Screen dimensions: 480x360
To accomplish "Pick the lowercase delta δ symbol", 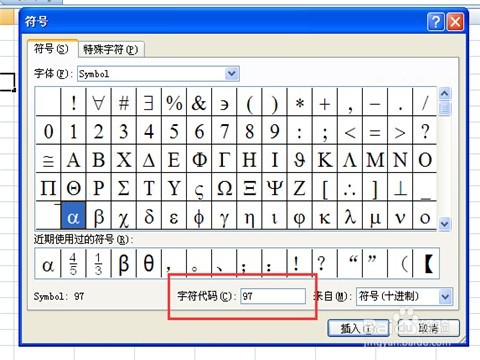I will pyautogui.click(x=149, y=215).
